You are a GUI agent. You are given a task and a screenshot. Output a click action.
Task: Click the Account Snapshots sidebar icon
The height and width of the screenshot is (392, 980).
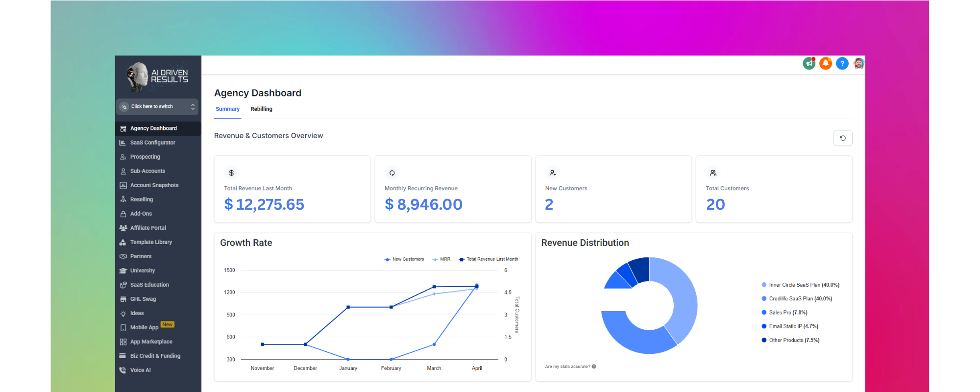pyautogui.click(x=123, y=185)
